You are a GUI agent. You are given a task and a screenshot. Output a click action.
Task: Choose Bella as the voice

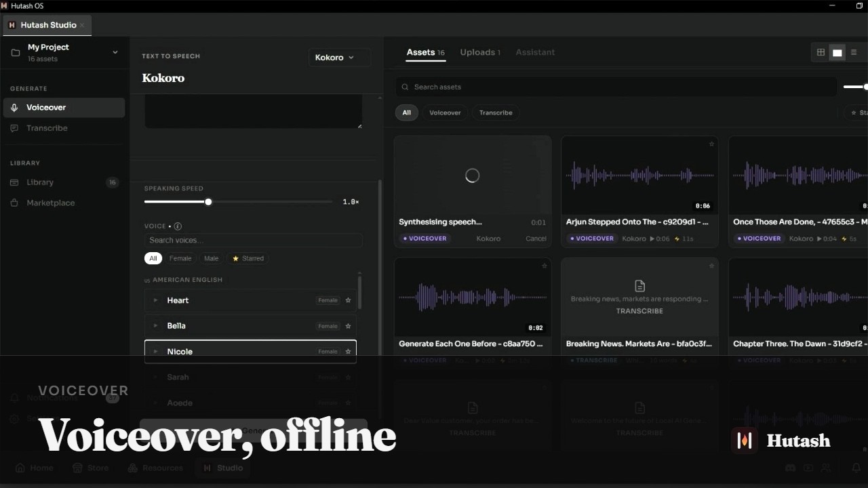click(250, 326)
